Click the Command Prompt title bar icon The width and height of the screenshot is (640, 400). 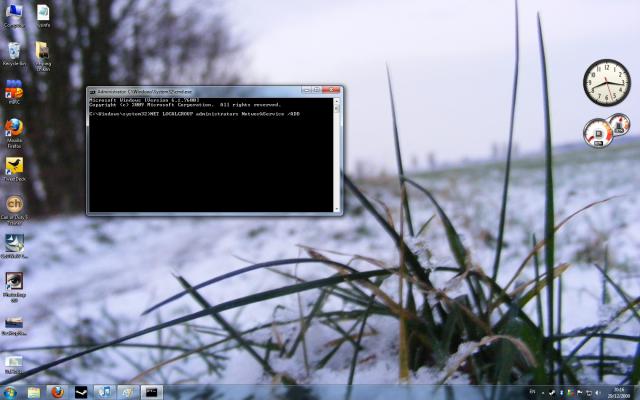point(93,91)
